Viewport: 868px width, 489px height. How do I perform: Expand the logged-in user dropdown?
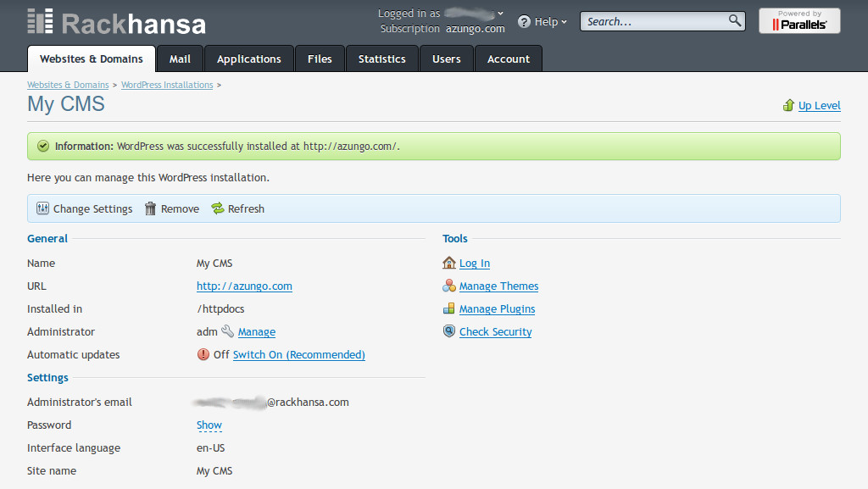click(x=500, y=14)
